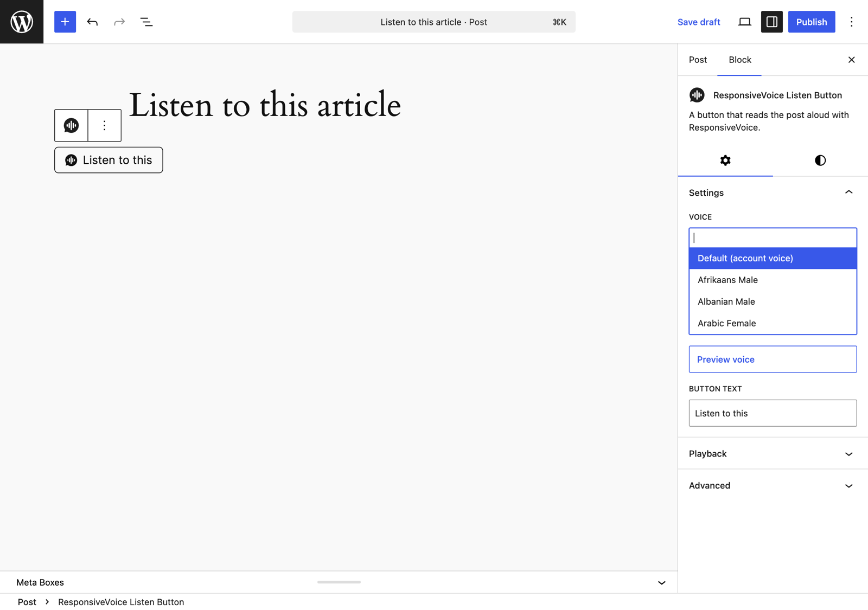Undo the last change
The image size is (868, 610).
point(92,22)
